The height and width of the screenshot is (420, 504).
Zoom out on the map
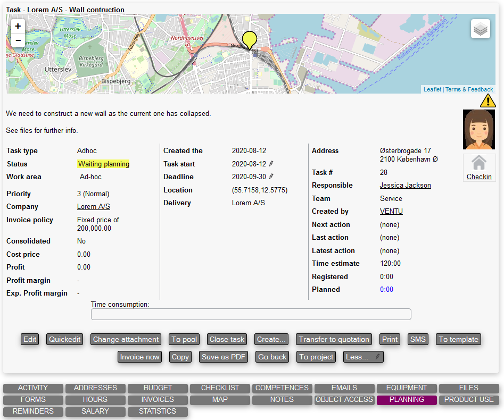(x=18, y=40)
